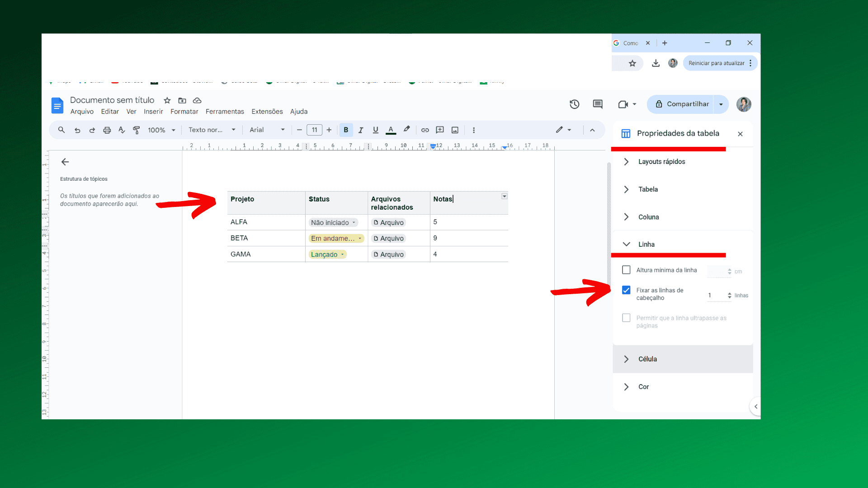868x488 pixels.
Task: Click the text highlight color icon
Action: pyautogui.click(x=406, y=130)
